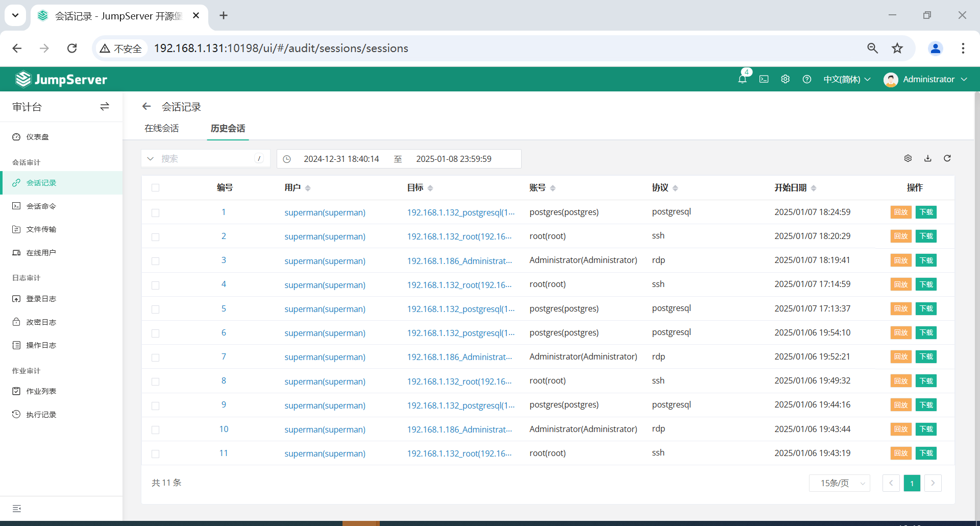Click end date 2025-01-08 23:59:59
This screenshot has height=526, width=980.
click(453, 159)
